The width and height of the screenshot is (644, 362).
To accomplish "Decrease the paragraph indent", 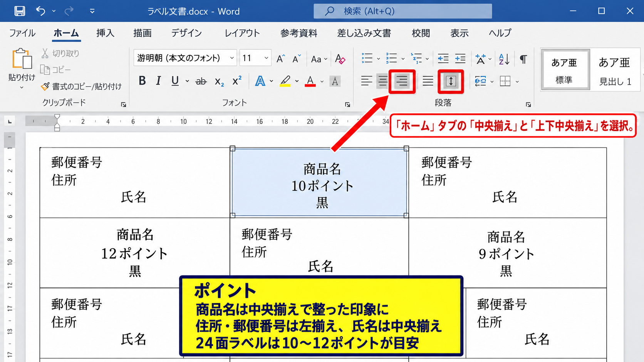I will tap(443, 58).
